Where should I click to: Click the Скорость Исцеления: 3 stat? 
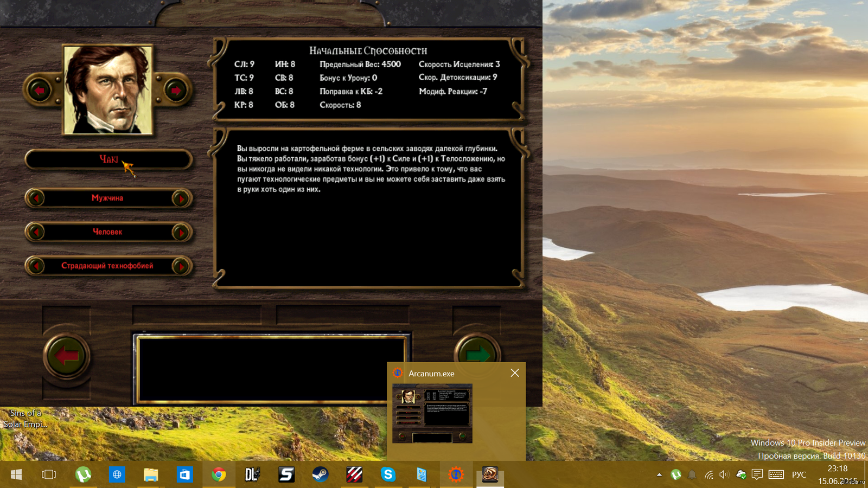pos(459,64)
